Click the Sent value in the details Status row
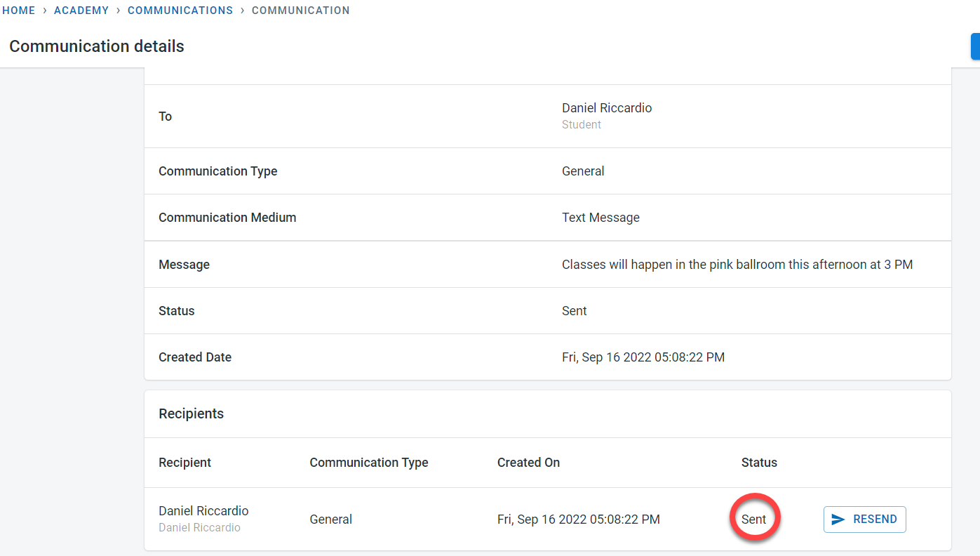 pos(574,311)
